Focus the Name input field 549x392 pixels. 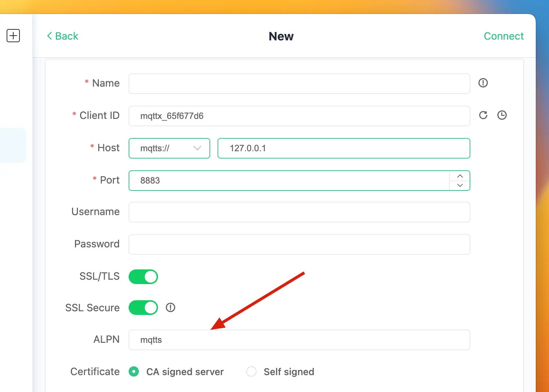click(299, 84)
